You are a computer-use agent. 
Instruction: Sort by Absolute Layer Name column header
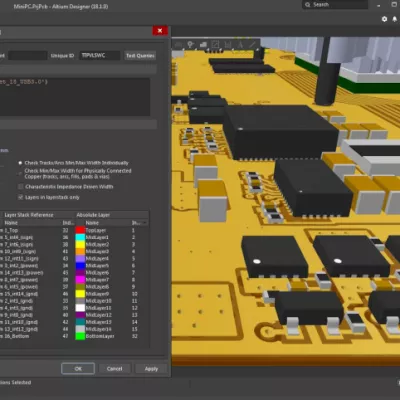click(x=92, y=223)
